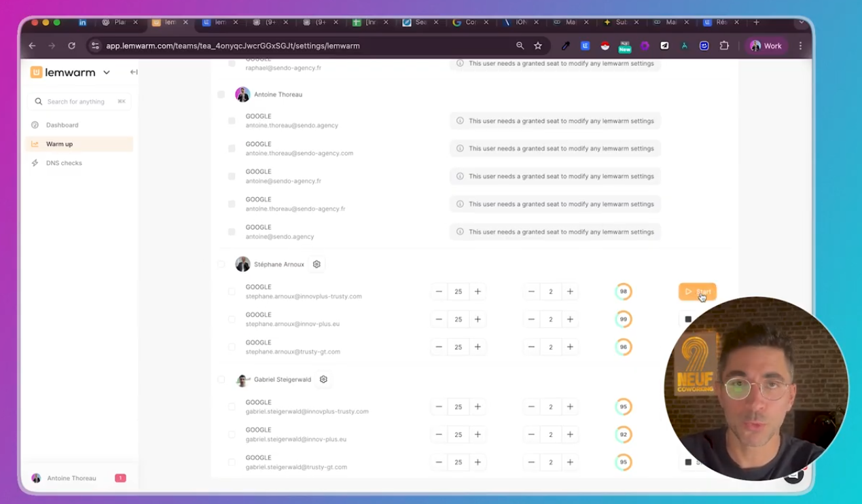Open settings gear next to Gabriel Steigerwald
862x504 pixels.
pyautogui.click(x=323, y=380)
